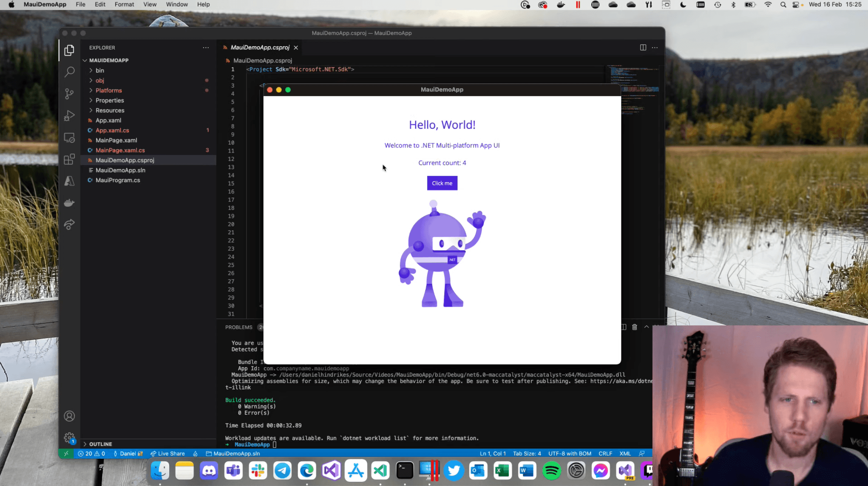This screenshot has height=486, width=868.
Task: Toggle UTF-8 with BOM encoding in status bar
Action: [569, 453]
